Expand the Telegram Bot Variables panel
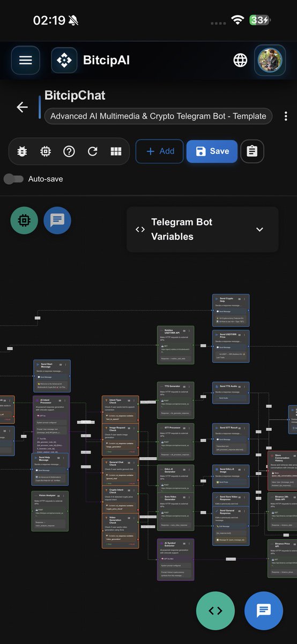The height and width of the screenshot is (644, 297). (x=202, y=229)
